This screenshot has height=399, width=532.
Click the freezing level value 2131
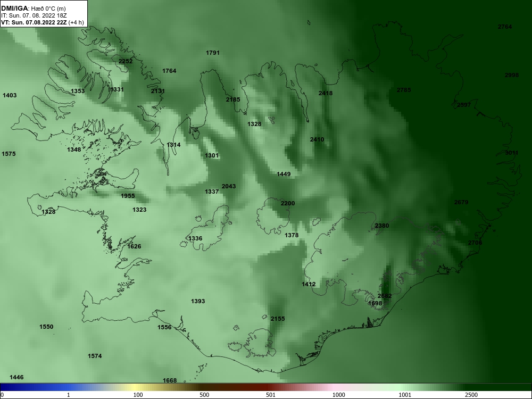pyautogui.click(x=158, y=91)
